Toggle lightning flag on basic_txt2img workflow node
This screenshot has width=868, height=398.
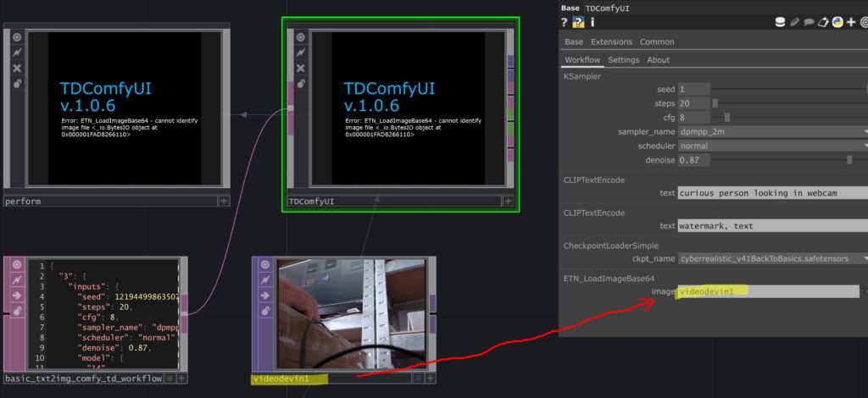coord(17,279)
